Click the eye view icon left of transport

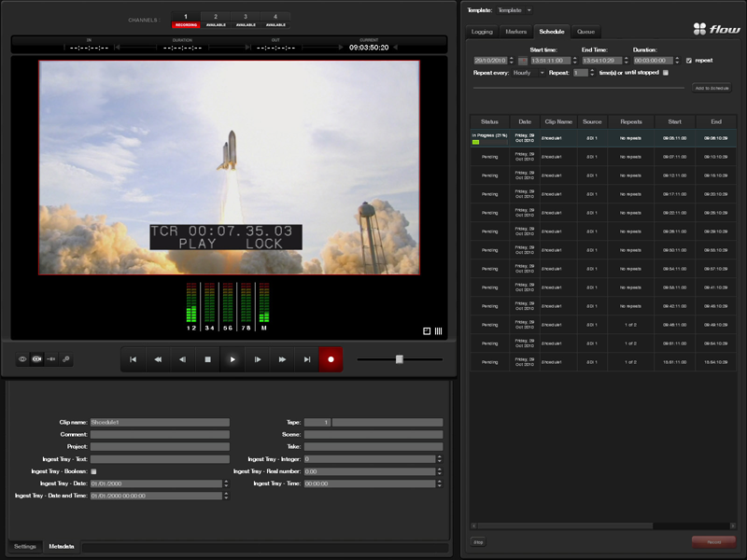click(23, 359)
